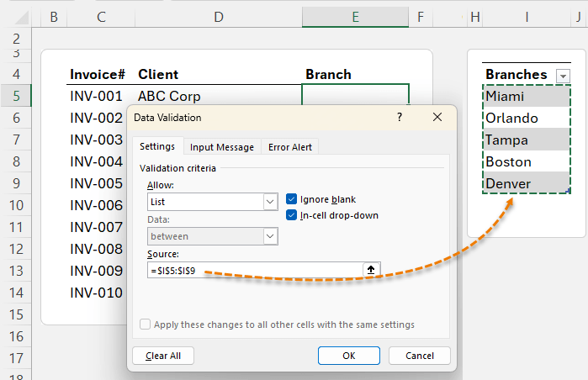
Task: Select column H header
Action: tap(474, 17)
